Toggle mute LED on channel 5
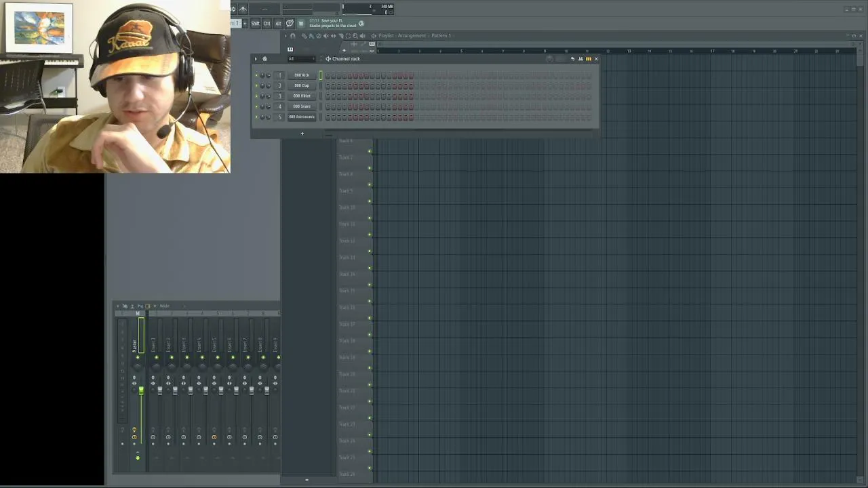Image resolution: width=868 pixels, height=488 pixels. [x=256, y=117]
